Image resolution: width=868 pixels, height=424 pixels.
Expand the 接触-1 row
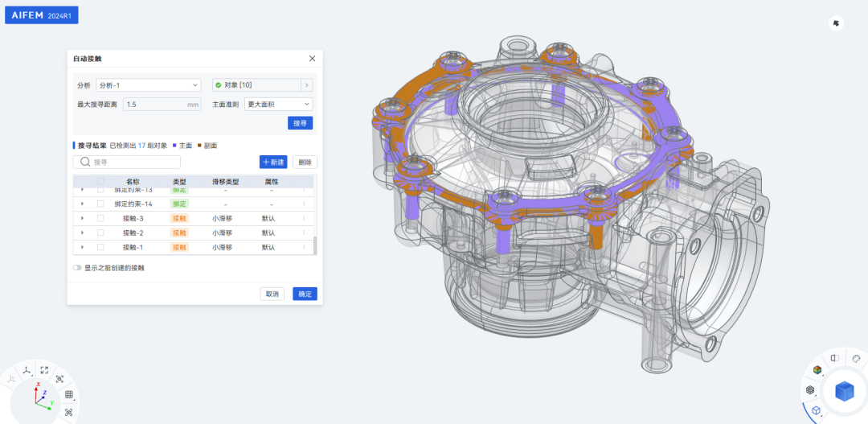[x=82, y=247]
